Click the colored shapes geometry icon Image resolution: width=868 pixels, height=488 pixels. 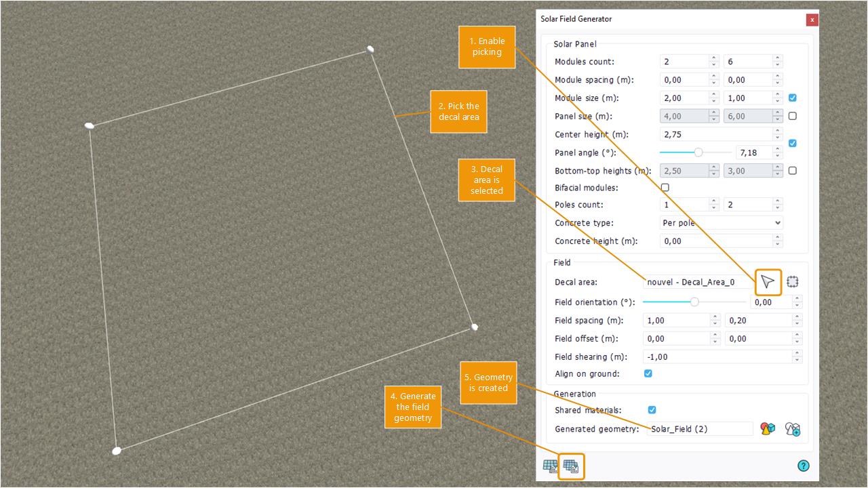[x=768, y=428]
